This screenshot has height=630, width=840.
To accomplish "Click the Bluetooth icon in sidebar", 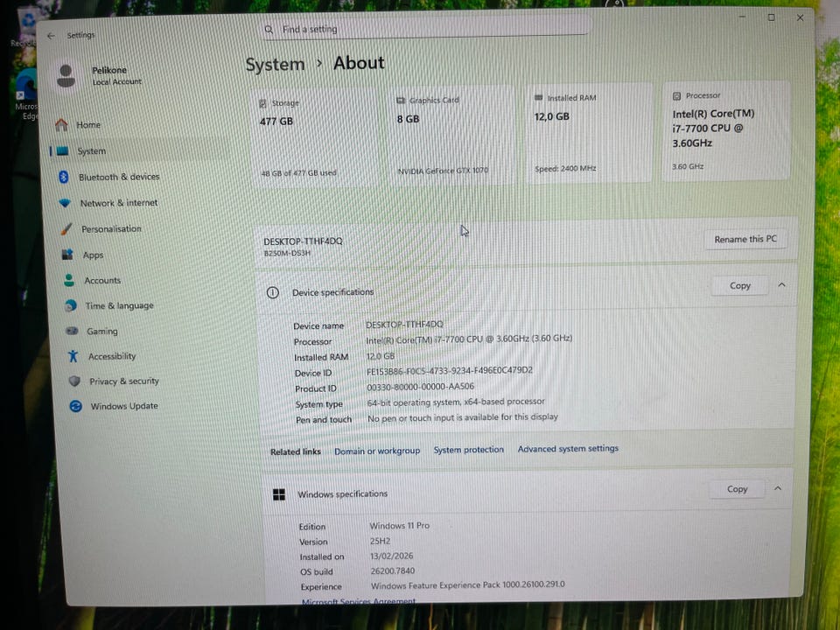I will [64, 177].
